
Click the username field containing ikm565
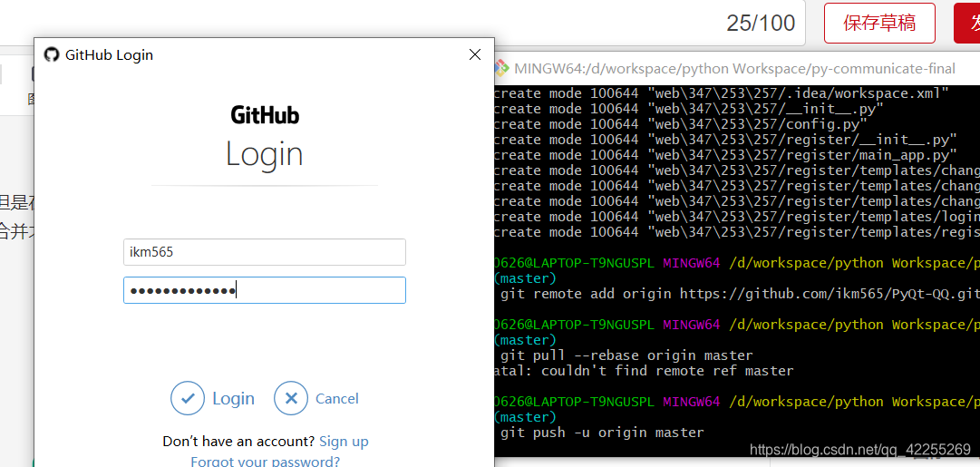pos(265,252)
